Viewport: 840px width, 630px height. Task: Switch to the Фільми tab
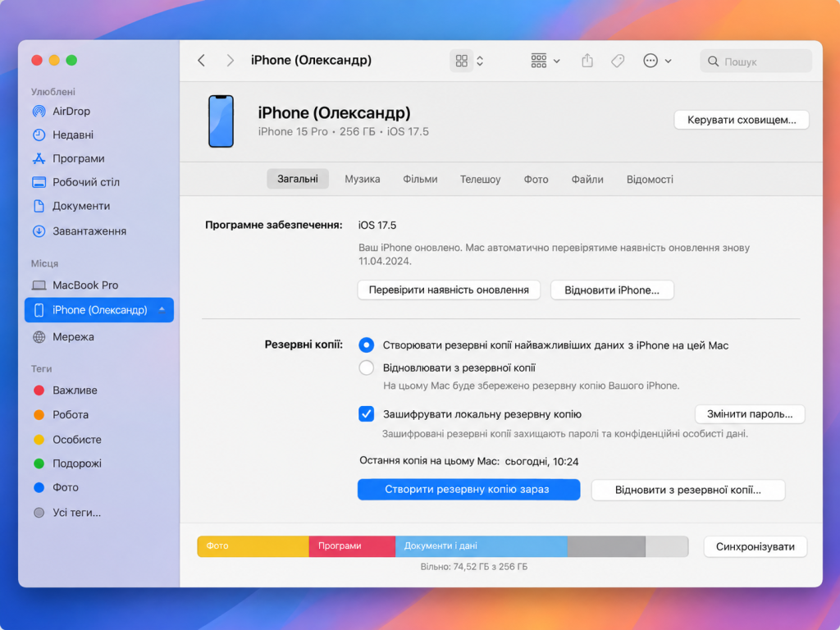pyautogui.click(x=420, y=180)
